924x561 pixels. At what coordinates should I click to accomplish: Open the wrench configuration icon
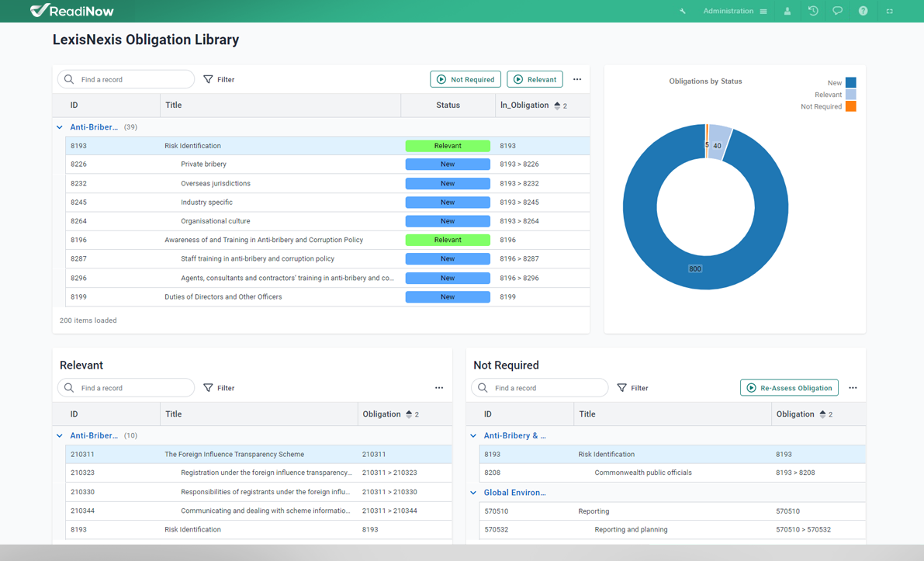pyautogui.click(x=683, y=11)
